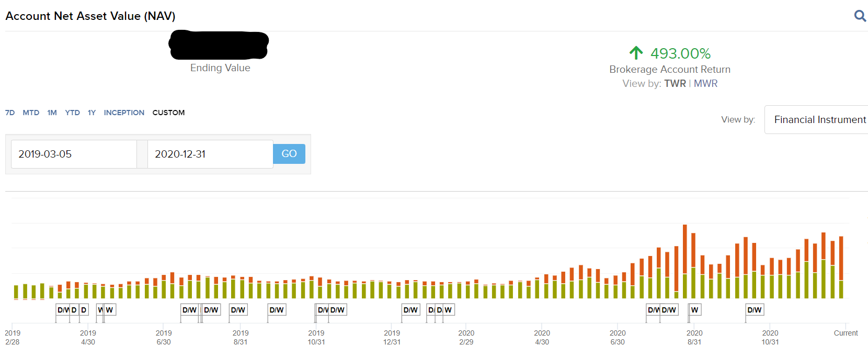Click the D/W marker near 2019 8/31
868x356 pixels.
click(238, 310)
